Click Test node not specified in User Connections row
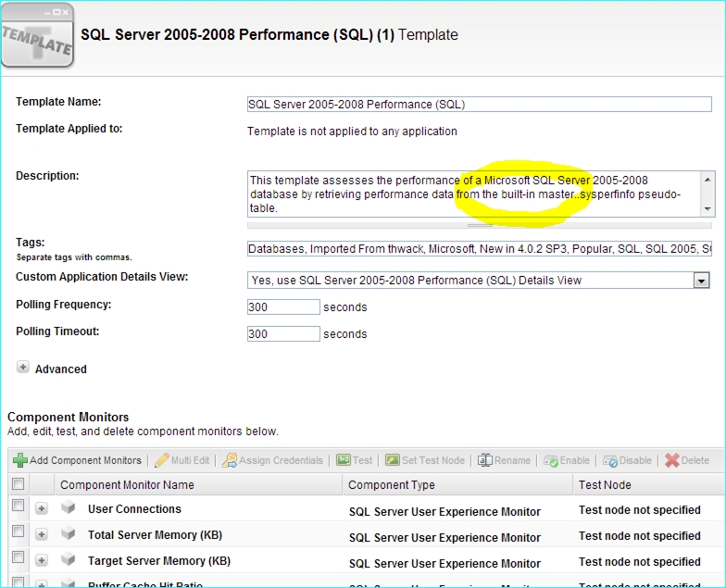 click(x=639, y=509)
